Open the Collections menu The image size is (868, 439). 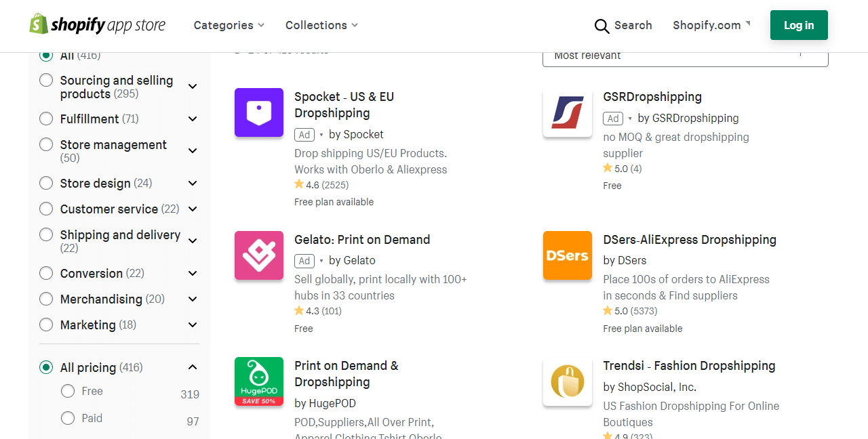321,25
